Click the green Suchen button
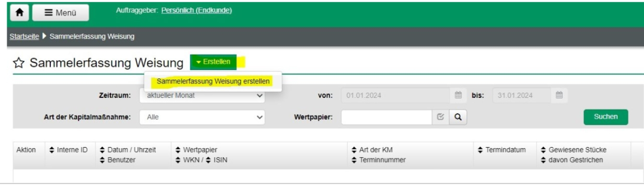644x185 pixels. (x=606, y=116)
